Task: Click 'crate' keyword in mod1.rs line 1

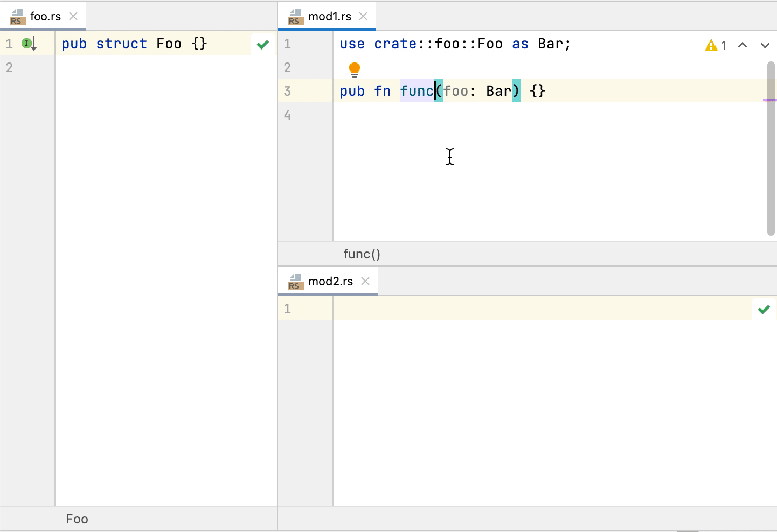Action: pos(396,44)
